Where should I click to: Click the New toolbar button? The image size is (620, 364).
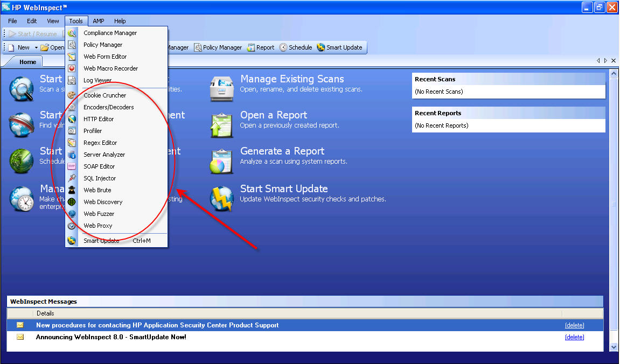click(x=19, y=47)
